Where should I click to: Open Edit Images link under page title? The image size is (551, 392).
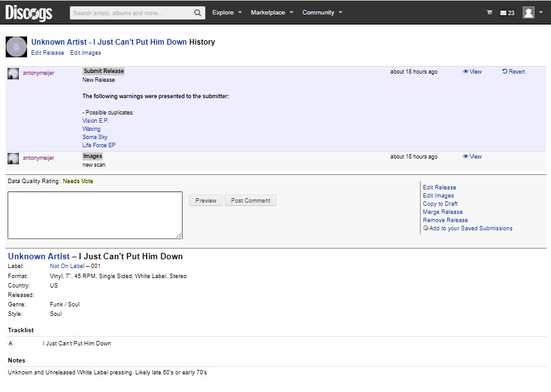86,53
